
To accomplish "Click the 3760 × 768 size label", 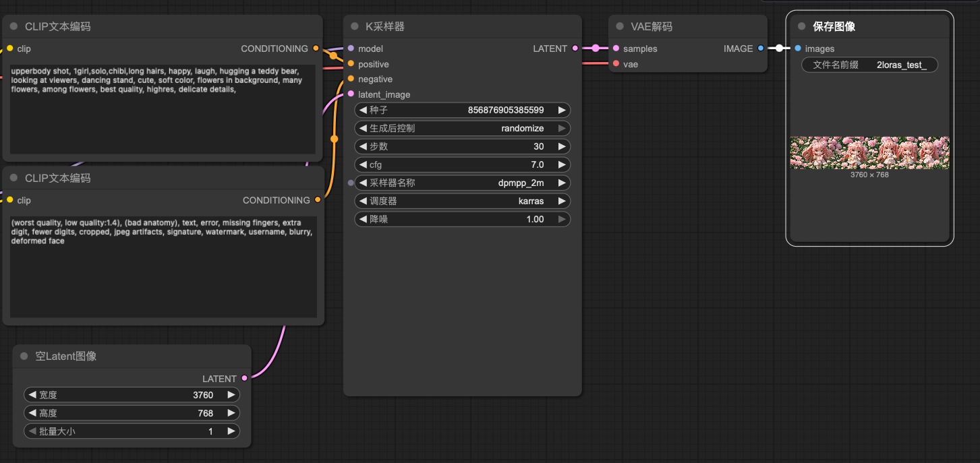I will [x=869, y=175].
